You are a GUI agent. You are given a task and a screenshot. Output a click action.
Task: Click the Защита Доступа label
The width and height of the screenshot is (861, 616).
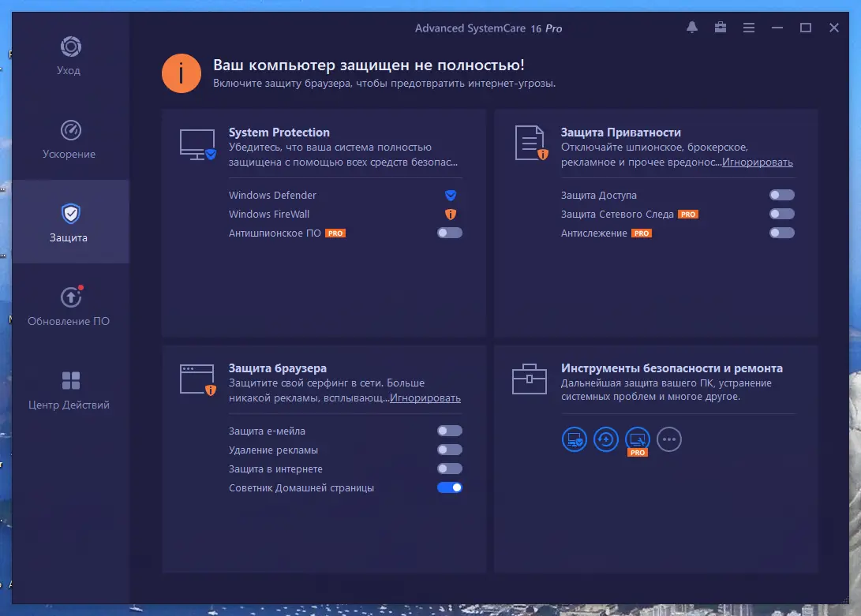click(x=598, y=195)
